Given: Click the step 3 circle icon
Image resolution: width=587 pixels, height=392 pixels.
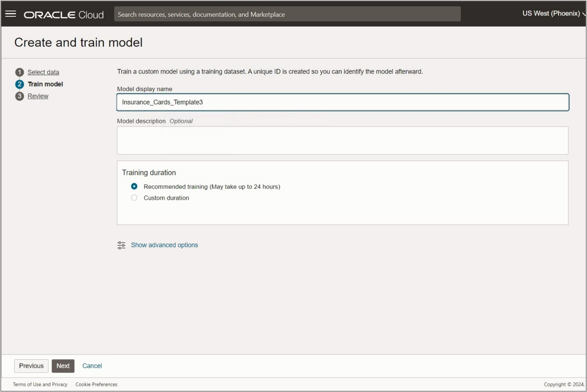Looking at the screenshot, I should (x=19, y=96).
